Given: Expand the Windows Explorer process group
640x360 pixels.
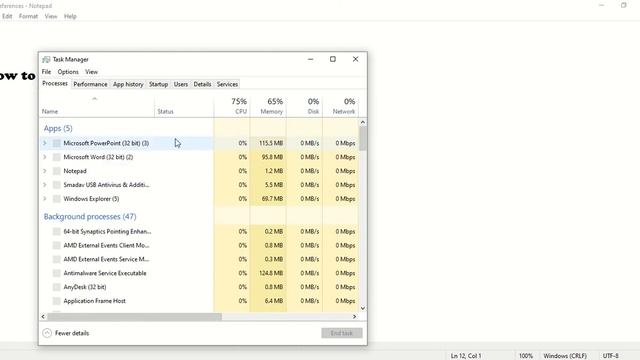Looking at the screenshot, I should (x=45, y=199).
